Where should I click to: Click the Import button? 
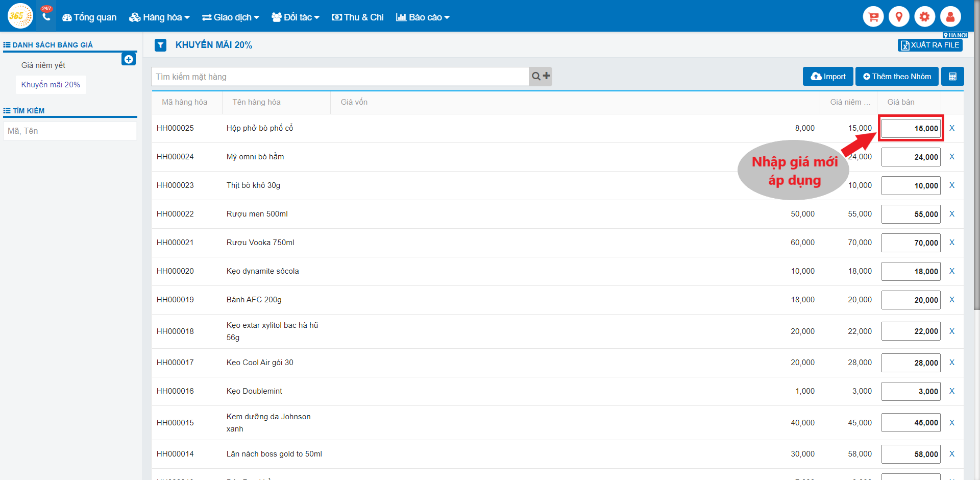point(828,77)
